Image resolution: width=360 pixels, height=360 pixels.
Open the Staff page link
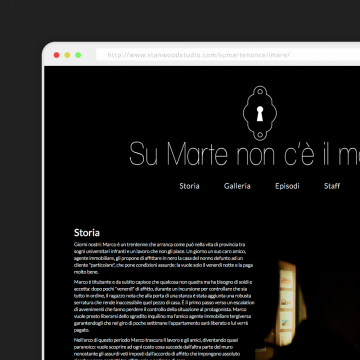click(x=332, y=186)
